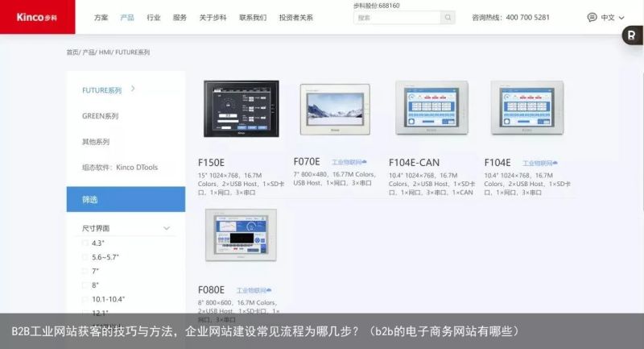Open the F080E product image
This screenshot has height=349, width=644.
(241, 235)
